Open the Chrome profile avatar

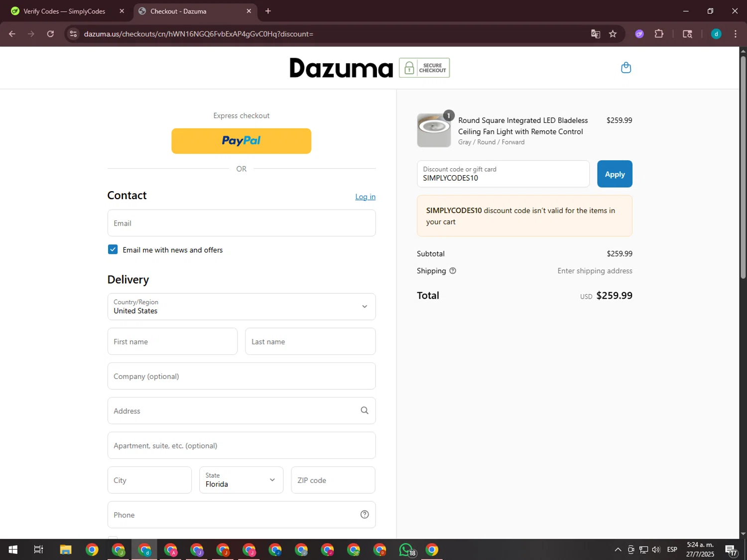[x=716, y=34]
